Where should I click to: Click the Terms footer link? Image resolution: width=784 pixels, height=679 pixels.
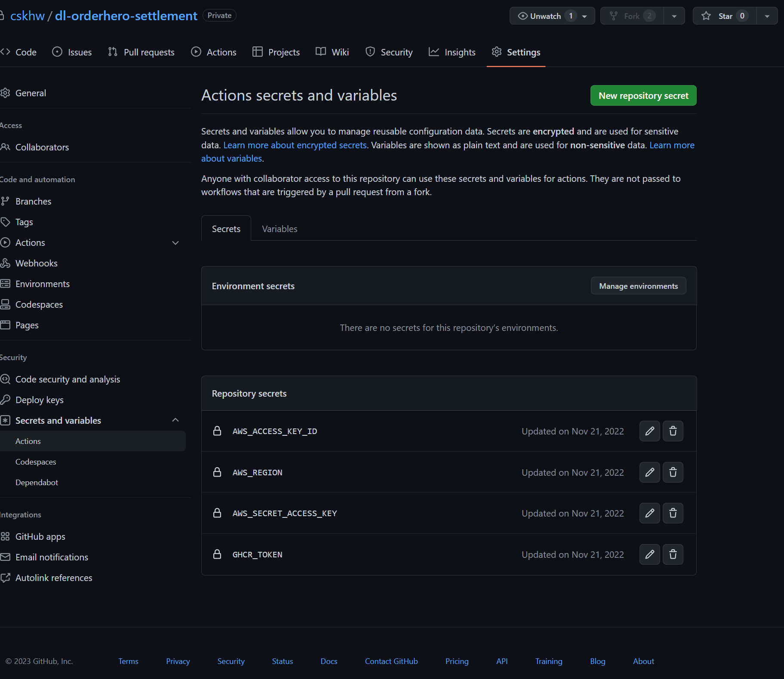[x=128, y=661]
